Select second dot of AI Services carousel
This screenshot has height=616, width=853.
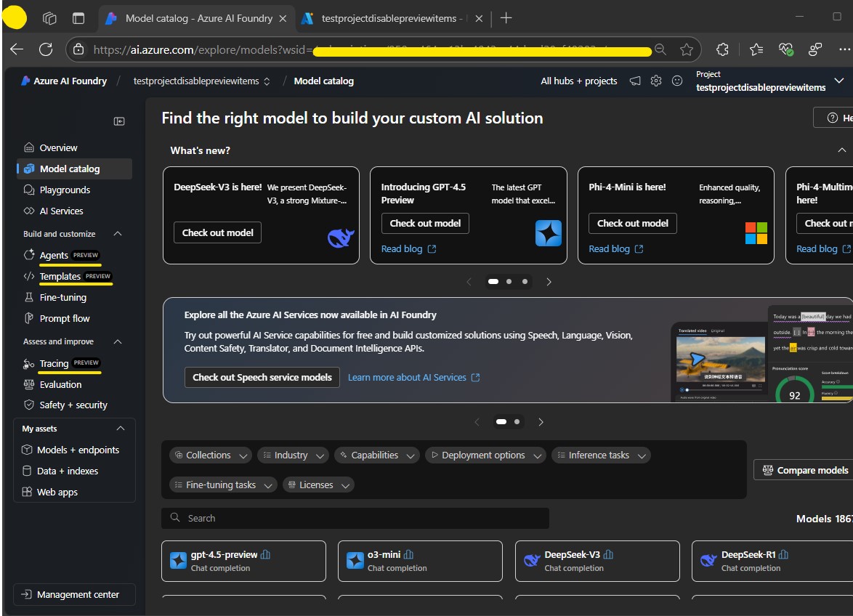click(x=517, y=422)
